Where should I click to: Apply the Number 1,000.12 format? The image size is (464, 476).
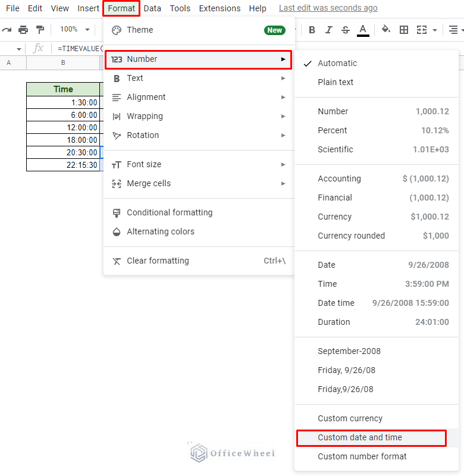(x=377, y=111)
